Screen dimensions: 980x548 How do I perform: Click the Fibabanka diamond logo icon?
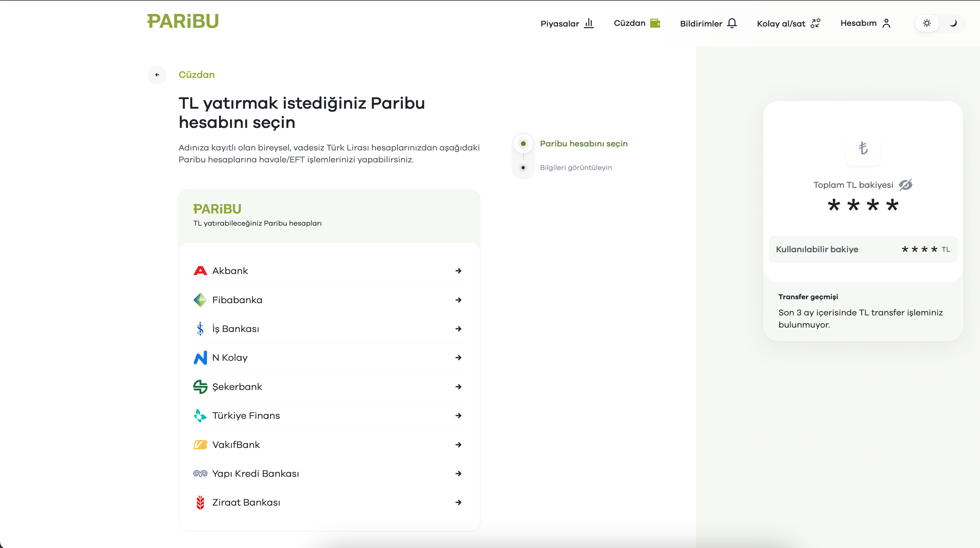[200, 300]
